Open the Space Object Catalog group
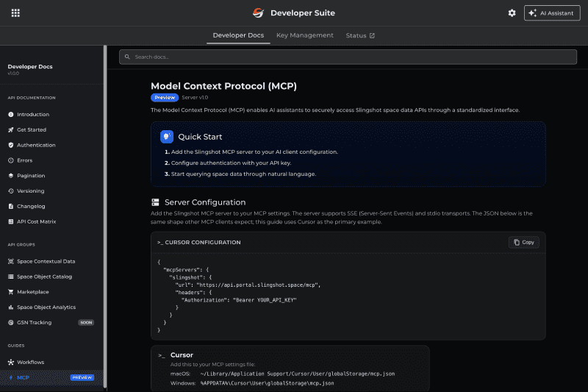Viewport: 588px width, 392px height. [44, 277]
